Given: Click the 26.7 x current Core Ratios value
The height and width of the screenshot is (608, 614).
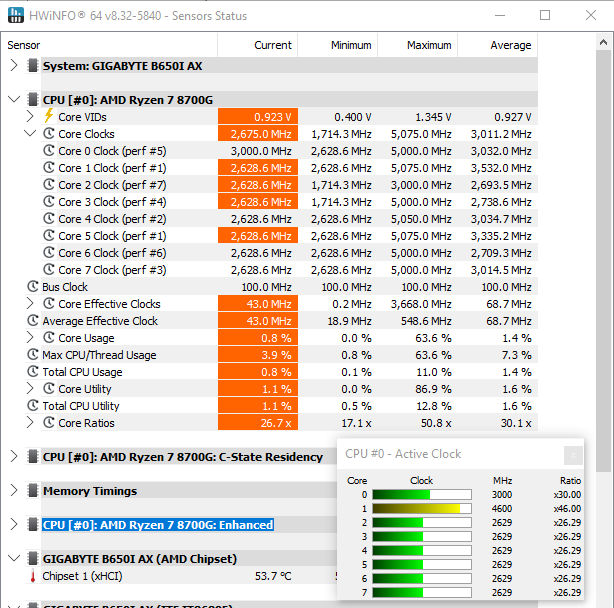Looking at the screenshot, I should [x=258, y=423].
